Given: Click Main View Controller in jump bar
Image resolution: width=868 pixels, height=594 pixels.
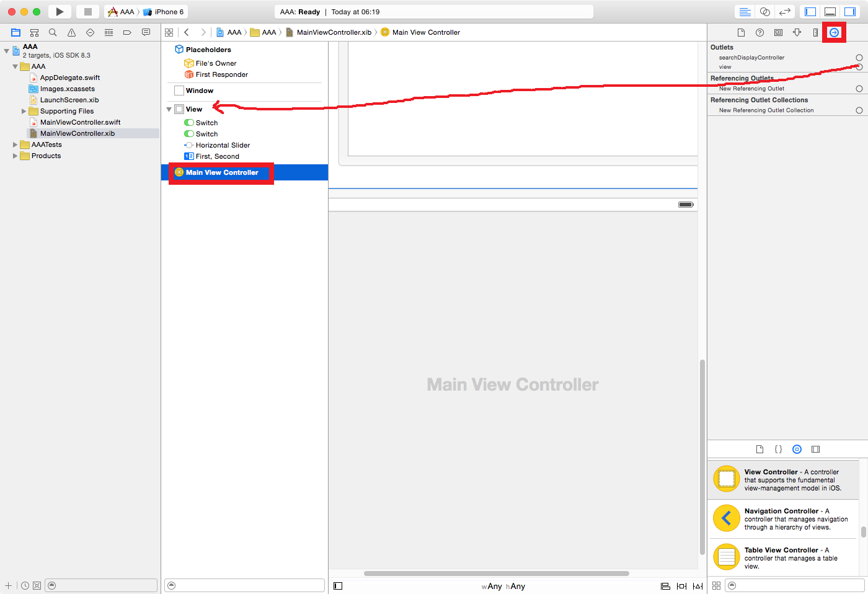Looking at the screenshot, I should [x=420, y=32].
